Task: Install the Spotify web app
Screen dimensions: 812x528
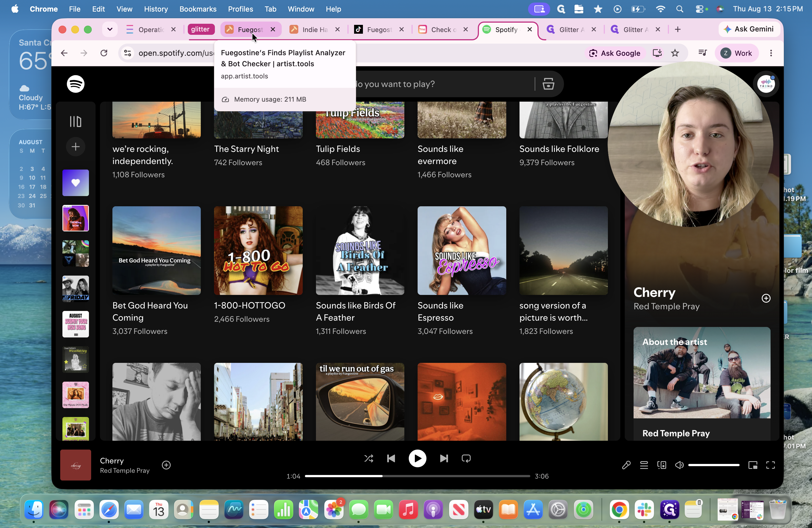Action: [x=657, y=53]
